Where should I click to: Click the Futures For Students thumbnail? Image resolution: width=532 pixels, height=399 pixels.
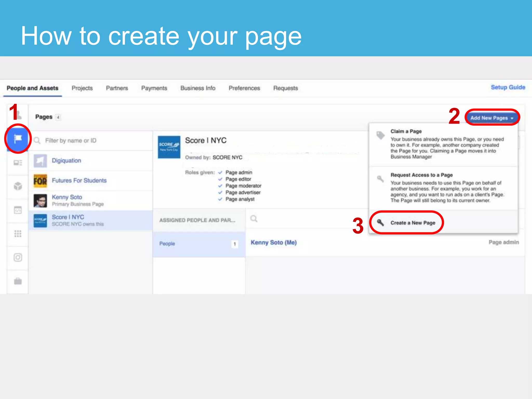(40, 181)
